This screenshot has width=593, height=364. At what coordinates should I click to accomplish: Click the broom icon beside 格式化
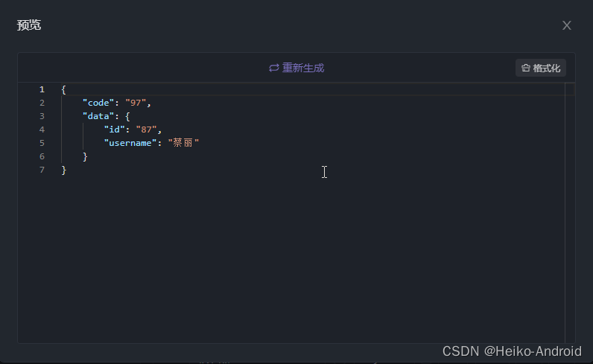pos(525,68)
